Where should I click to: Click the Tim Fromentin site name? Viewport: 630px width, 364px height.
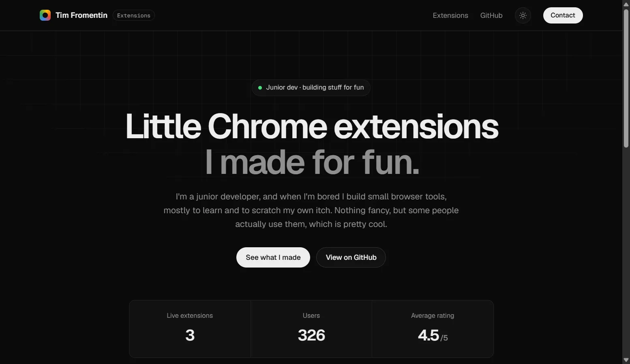click(81, 15)
